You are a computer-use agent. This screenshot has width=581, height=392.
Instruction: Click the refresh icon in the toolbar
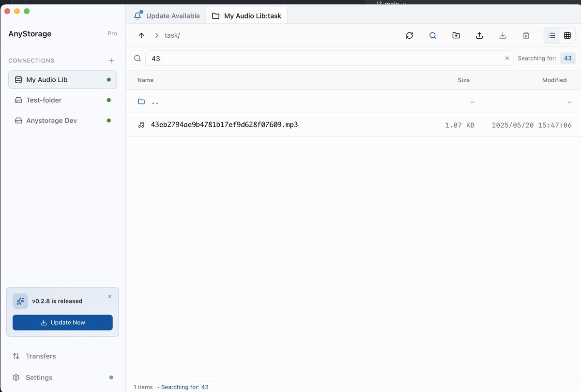click(410, 35)
